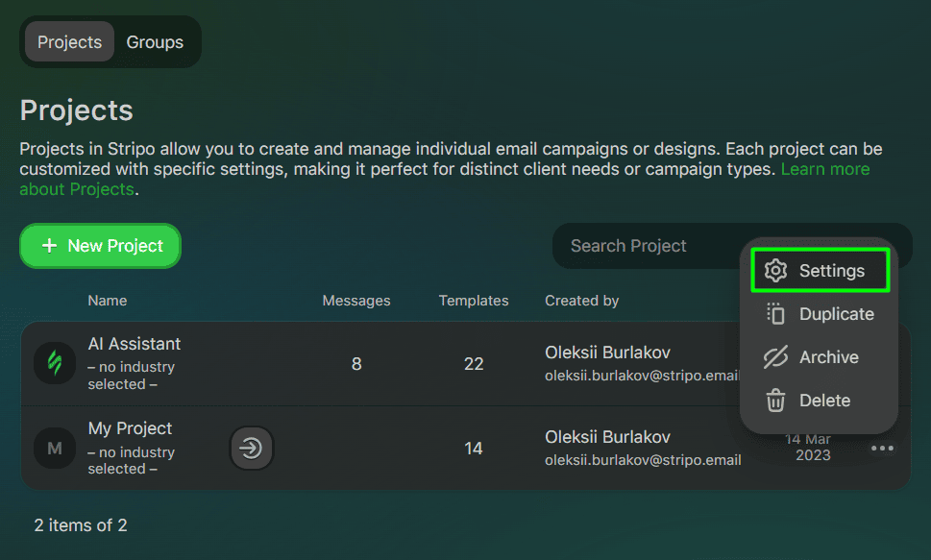Click the Projects page heading
931x560 pixels.
point(77,110)
